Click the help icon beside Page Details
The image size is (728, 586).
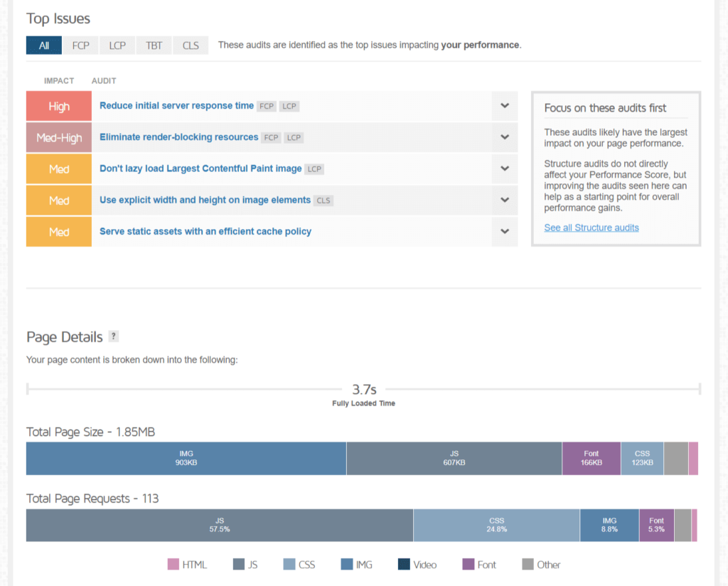[x=114, y=337]
